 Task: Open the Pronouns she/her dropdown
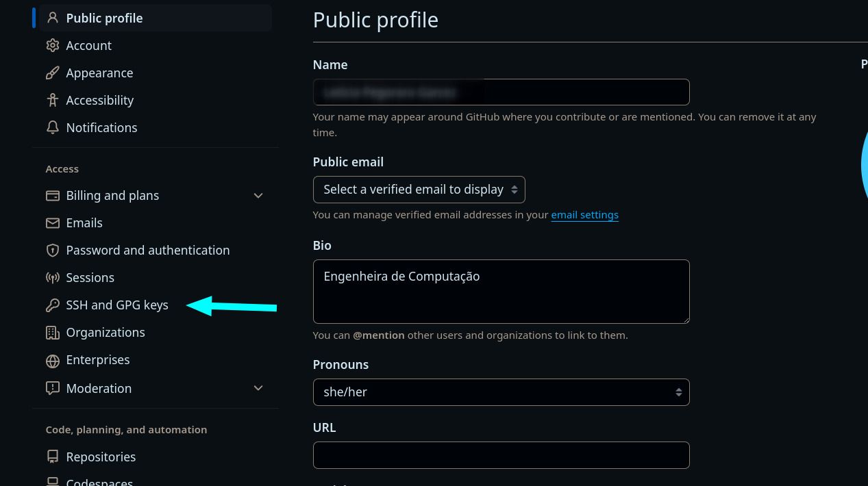501,392
